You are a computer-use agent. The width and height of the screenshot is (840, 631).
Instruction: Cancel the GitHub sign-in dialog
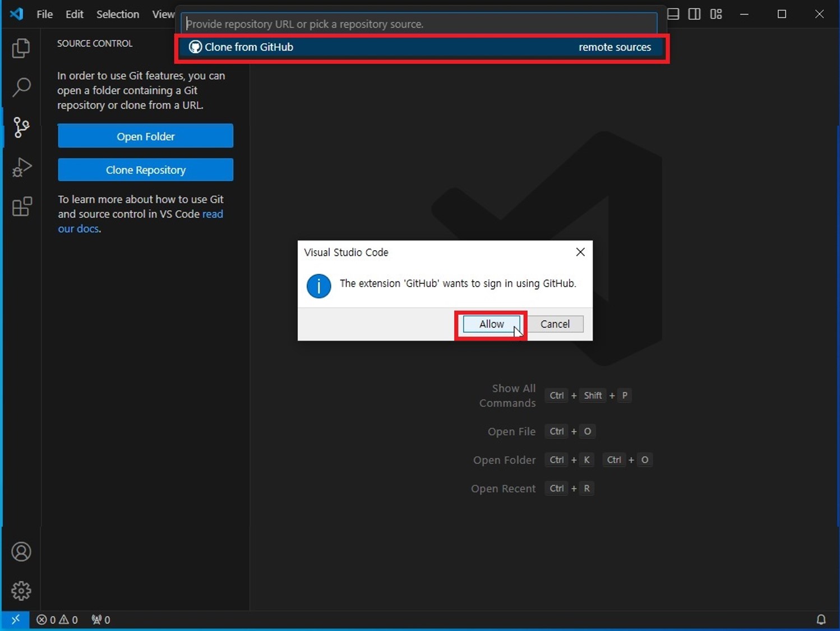coord(555,324)
